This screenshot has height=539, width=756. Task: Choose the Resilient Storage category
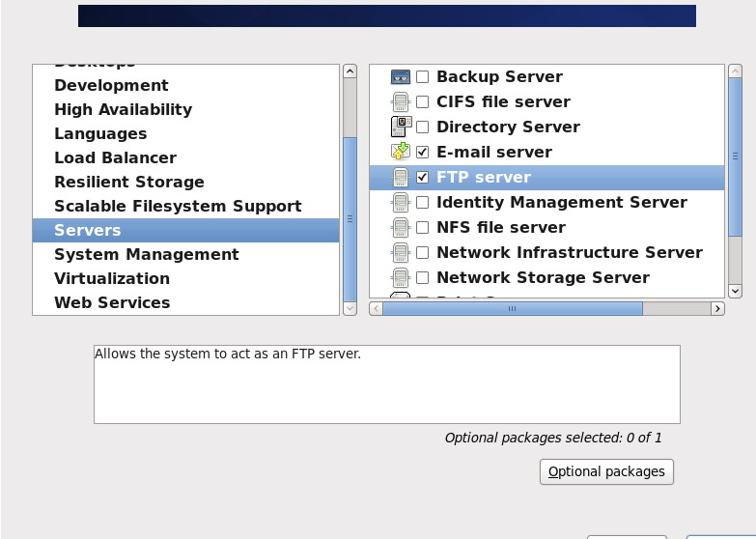[185, 182]
